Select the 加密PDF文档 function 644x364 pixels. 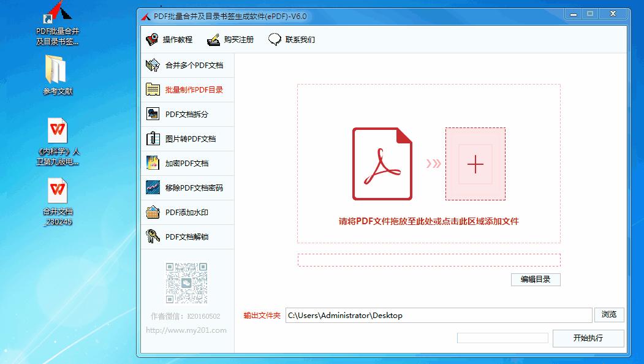[186, 163]
